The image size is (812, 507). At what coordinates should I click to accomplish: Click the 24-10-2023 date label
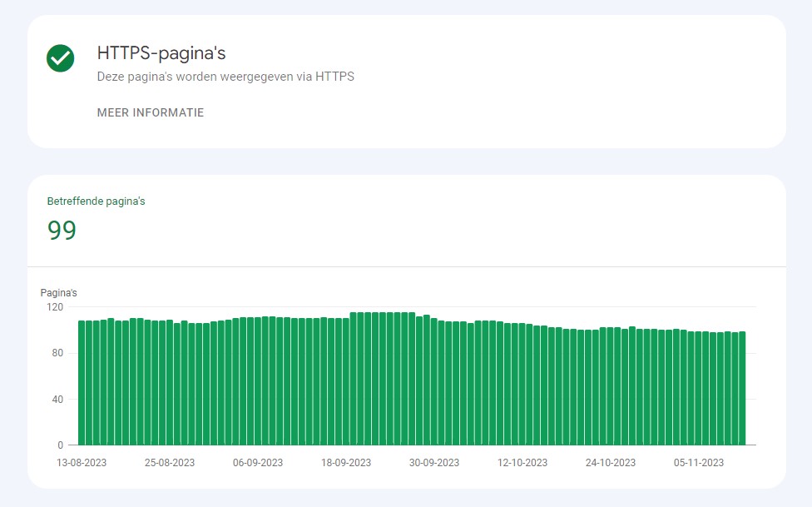(610, 463)
